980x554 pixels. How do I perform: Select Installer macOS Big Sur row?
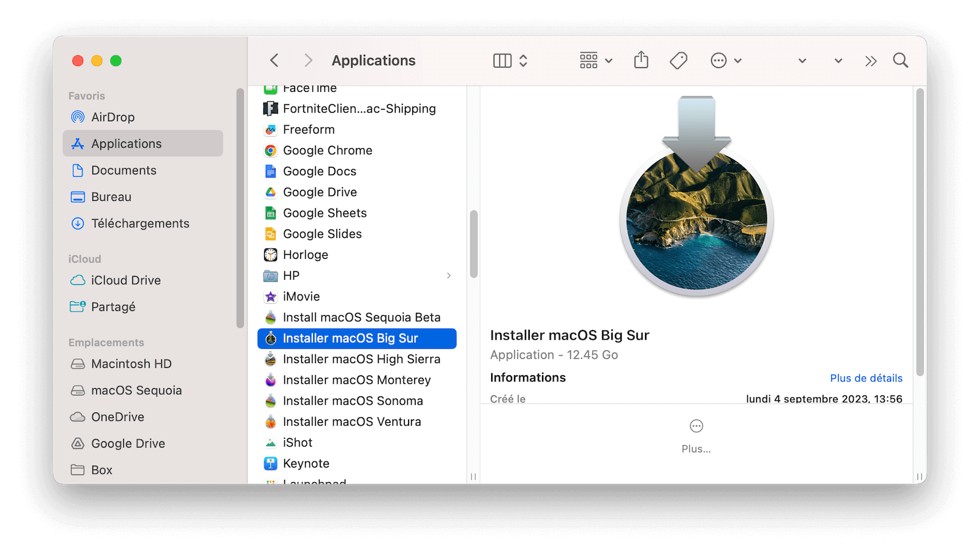pyautogui.click(x=357, y=339)
